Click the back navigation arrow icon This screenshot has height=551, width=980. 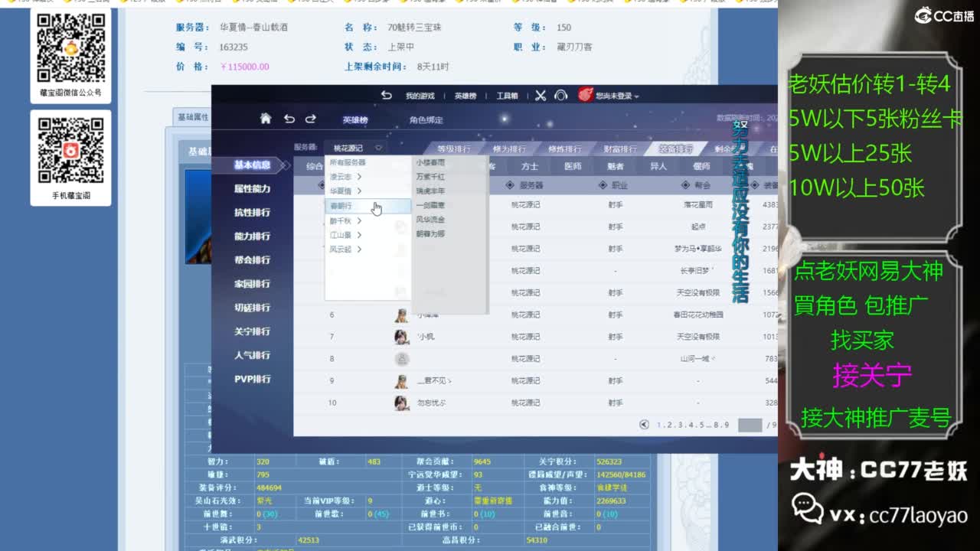[288, 119]
